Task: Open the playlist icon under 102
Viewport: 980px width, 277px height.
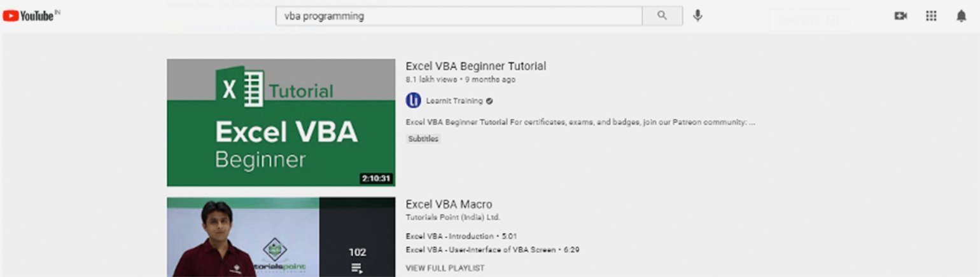Action: [357, 268]
